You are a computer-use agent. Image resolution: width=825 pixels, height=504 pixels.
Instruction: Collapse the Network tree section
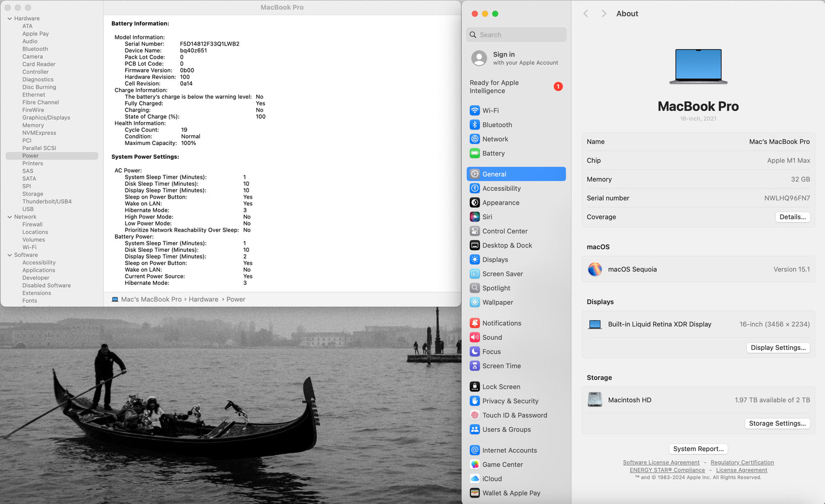click(x=10, y=217)
